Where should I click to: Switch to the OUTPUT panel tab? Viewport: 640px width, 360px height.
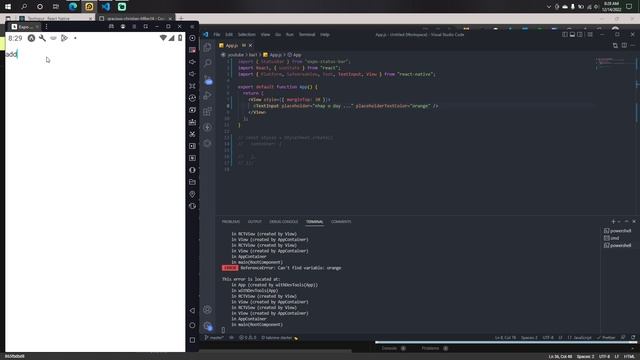[254, 222]
